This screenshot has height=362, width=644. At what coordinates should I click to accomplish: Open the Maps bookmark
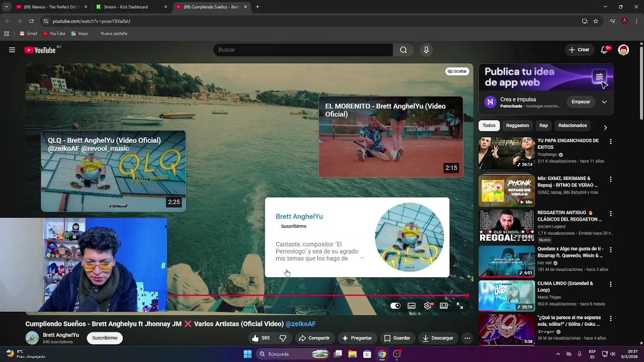tap(79, 34)
